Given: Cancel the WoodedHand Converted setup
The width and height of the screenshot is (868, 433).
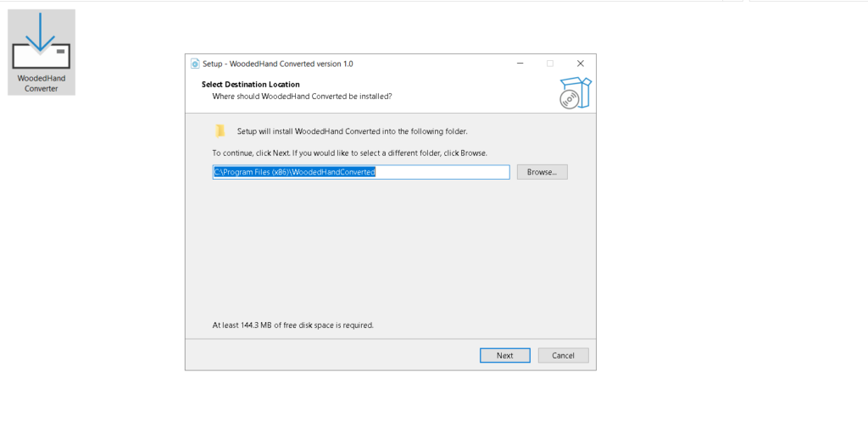Looking at the screenshot, I should pyautogui.click(x=563, y=355).
